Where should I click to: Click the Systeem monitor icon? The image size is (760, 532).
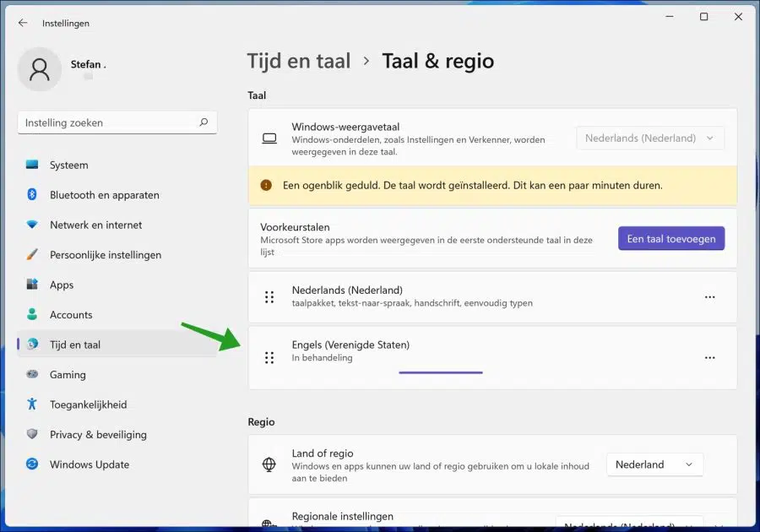32,165
